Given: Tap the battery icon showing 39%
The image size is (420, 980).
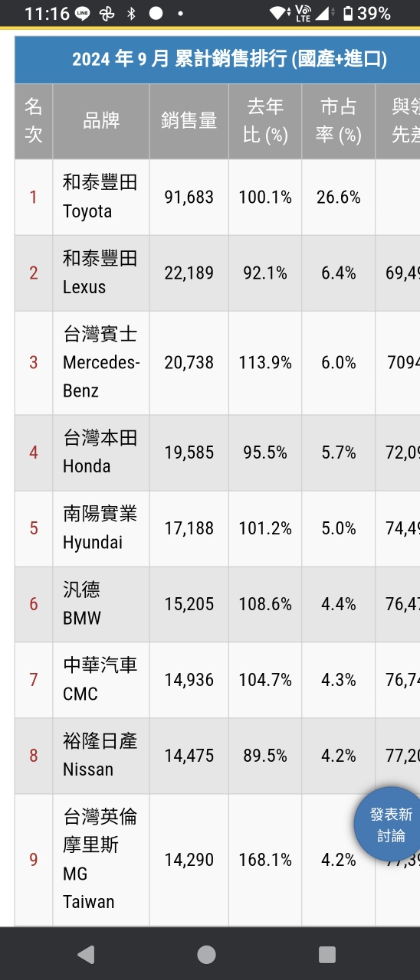Looking at the screenshot, I should pyautogui.click(x=348, y=14).
